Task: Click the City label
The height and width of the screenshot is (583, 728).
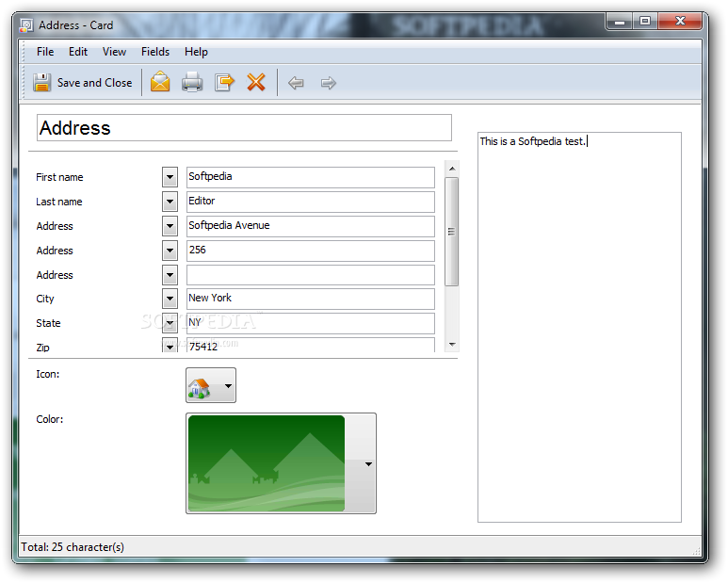Action: tap(45, 299)
